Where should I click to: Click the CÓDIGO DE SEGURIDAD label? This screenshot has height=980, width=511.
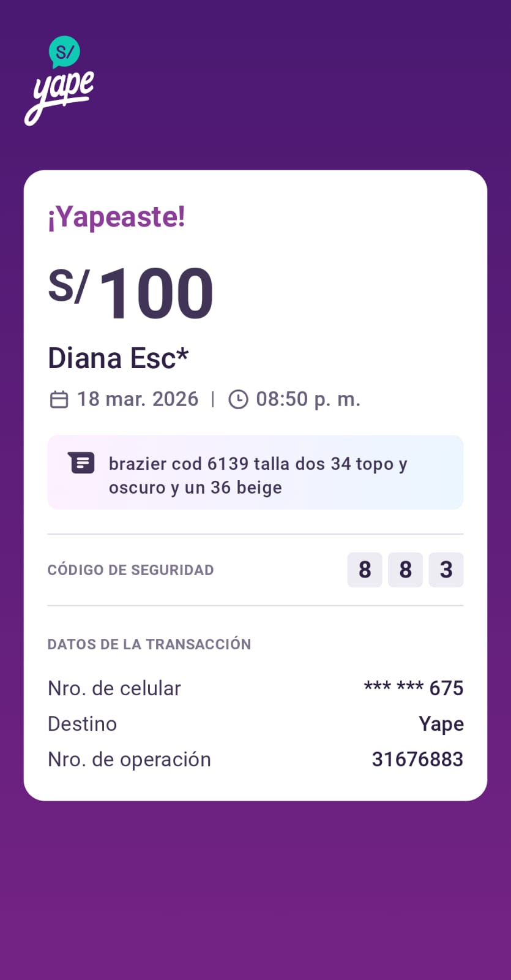tap(130, 570)
